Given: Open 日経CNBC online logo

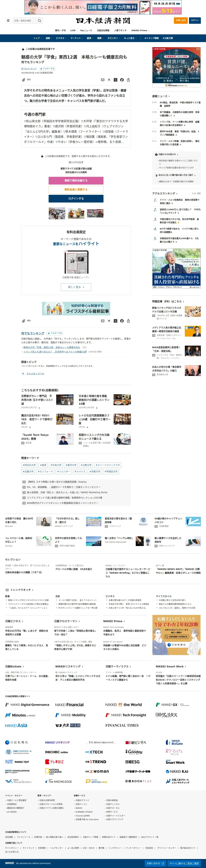Looking at the screenshot, I should point(56,752).
